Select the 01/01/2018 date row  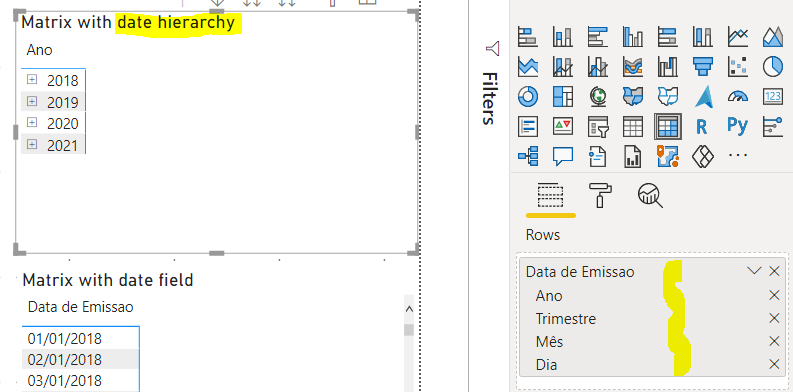(80, 338)
